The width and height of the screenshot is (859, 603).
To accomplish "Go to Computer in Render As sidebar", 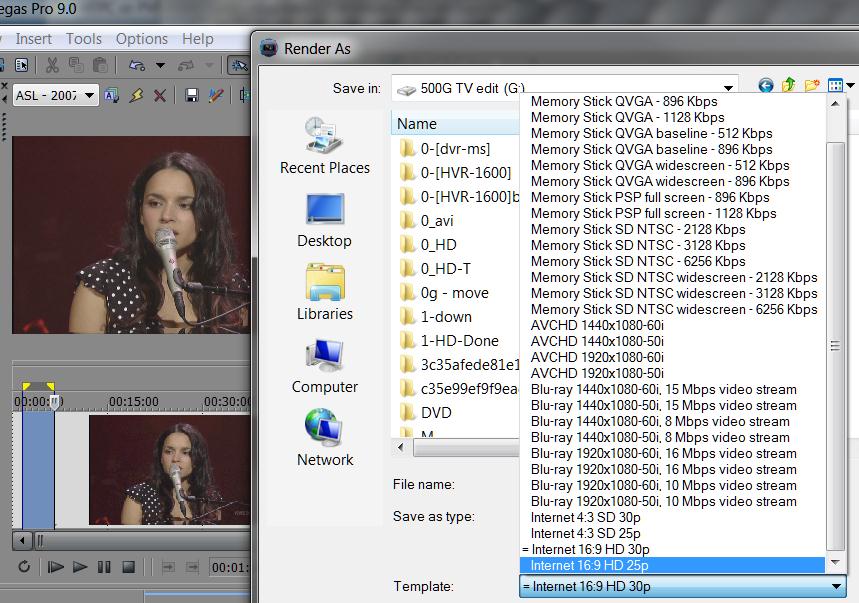I will tap(324, 366).
